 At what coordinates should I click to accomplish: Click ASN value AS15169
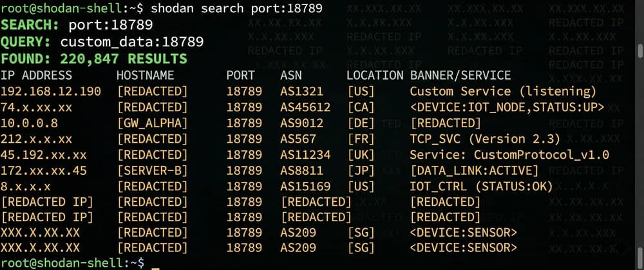click(305, 187)
